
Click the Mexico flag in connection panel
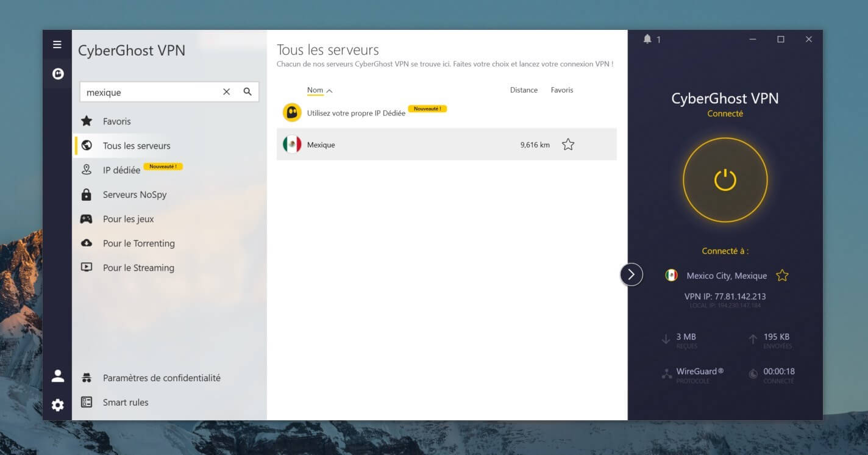tap(671, 275)
